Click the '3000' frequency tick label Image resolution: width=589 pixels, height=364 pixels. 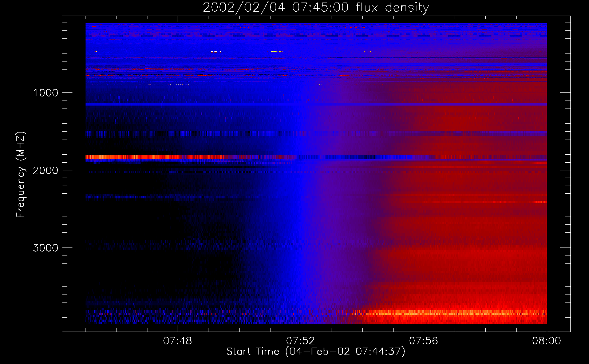46,248
